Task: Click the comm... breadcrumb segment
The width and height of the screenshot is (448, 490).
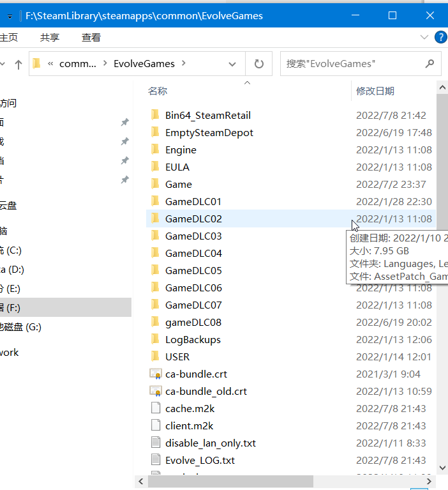Action: point(78,64)
